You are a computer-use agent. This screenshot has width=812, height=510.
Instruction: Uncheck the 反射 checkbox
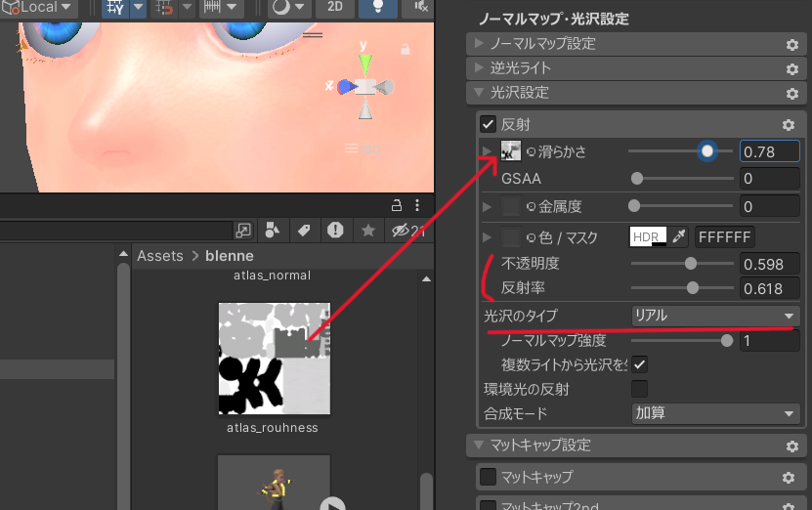489,124
